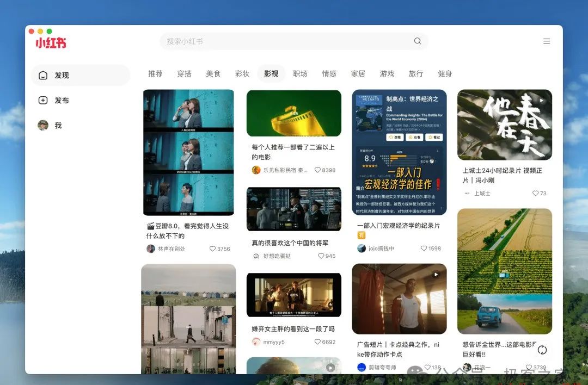Screen dimensions: 588x385
Task: Open the 我 sidebar item
Action: pyautogui.click(x=80, y=125)
